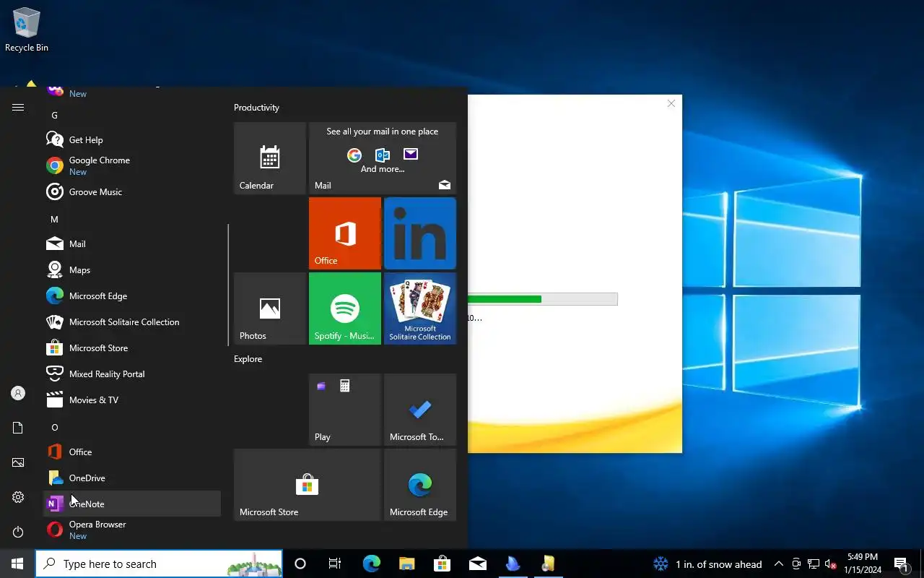Open the user account icon
Screen dimensions: 924x578
[18, 393]
